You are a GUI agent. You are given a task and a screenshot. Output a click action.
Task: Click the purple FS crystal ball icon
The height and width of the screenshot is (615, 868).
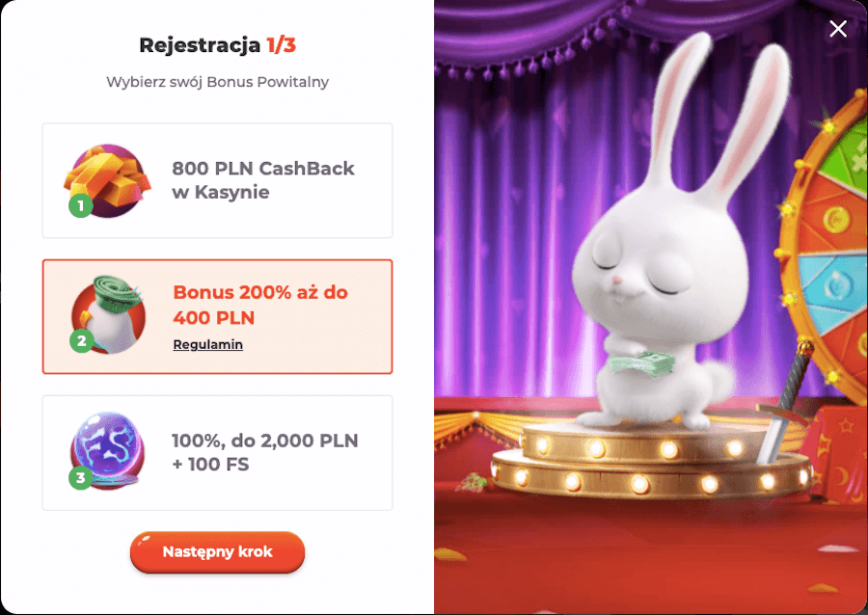point(108,450)
